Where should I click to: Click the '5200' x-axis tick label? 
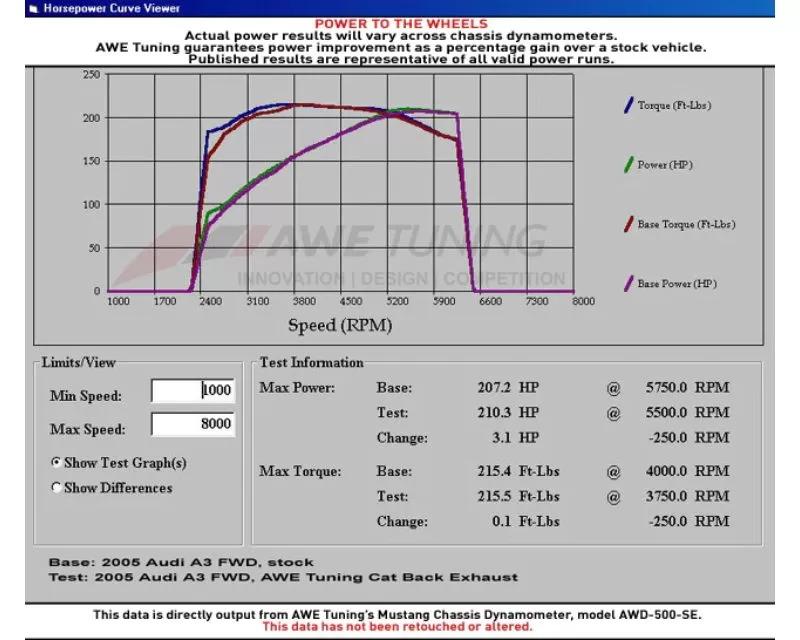(x=397, y=302)
